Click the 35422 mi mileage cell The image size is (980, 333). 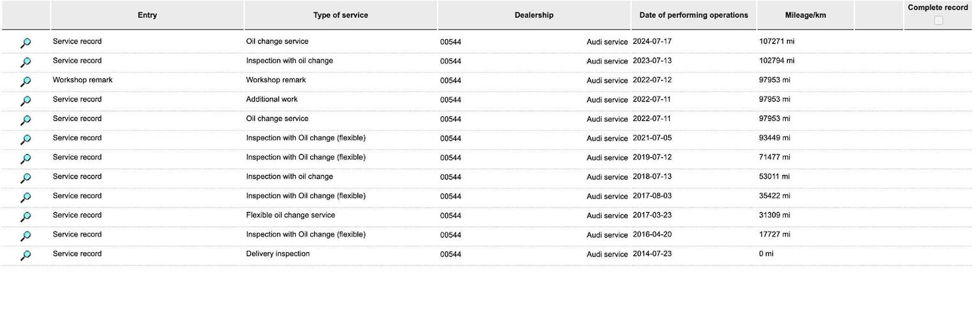[x=774, y=196]
